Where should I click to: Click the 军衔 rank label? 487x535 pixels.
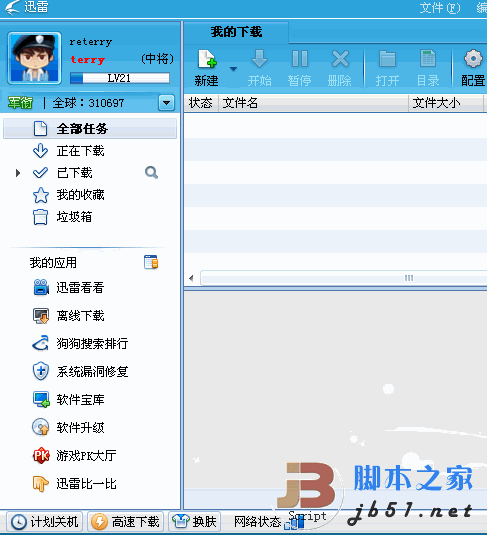click(x=20, y=102)
